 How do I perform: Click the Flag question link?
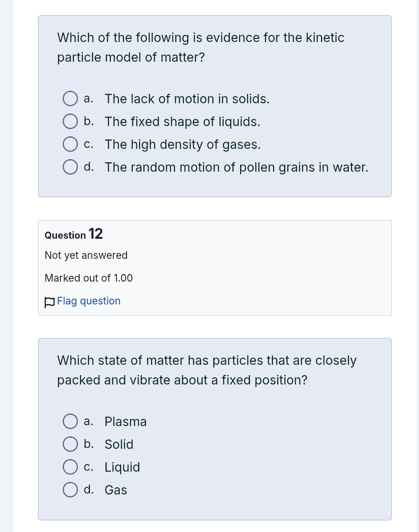coord(89,301)
